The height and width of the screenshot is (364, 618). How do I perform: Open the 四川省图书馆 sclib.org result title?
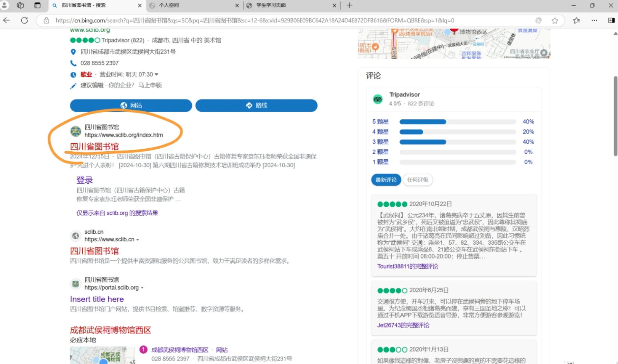click(x=94, y=147)
